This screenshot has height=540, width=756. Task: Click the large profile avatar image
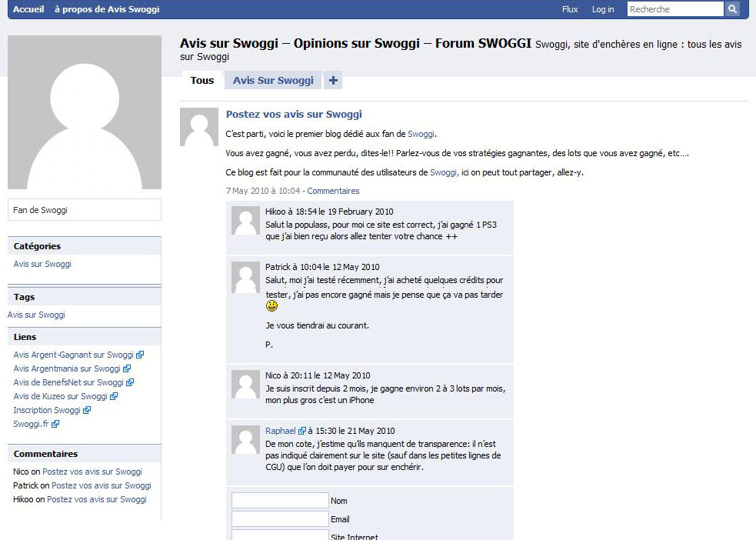[85, 112]
